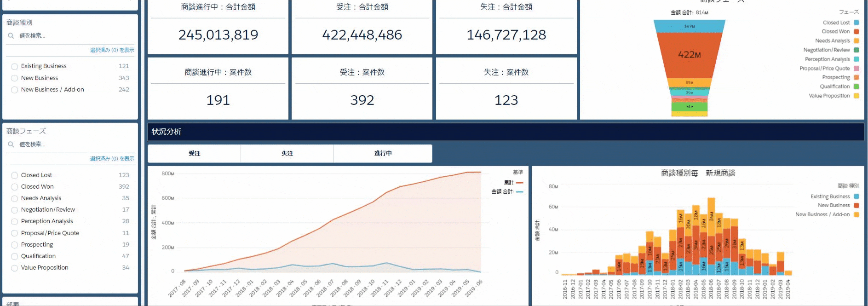
Task: Click Closed Lost funnel legend swatch
Action: coord(857,23)
